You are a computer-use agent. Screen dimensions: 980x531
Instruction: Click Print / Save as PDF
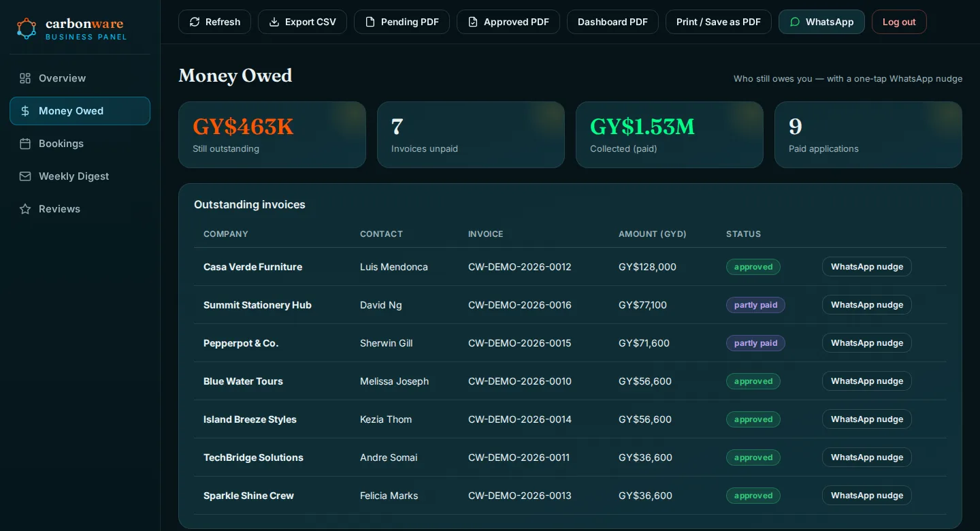pos(719,22)
